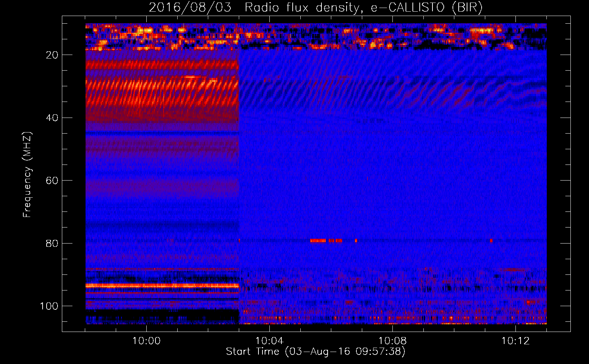Image resolution: width=589 pixels, height=364 pixels.
Task: Click the 'Frequency (MHZ)' axis label
Action: 27,174
